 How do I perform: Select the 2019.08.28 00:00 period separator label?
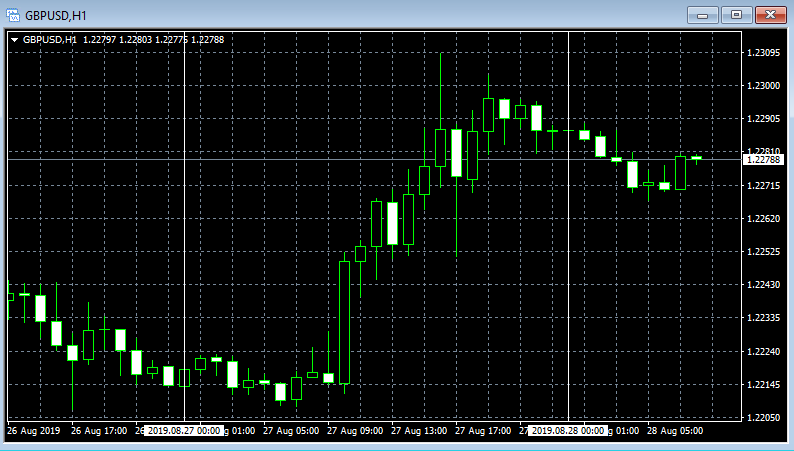point(568,431)
